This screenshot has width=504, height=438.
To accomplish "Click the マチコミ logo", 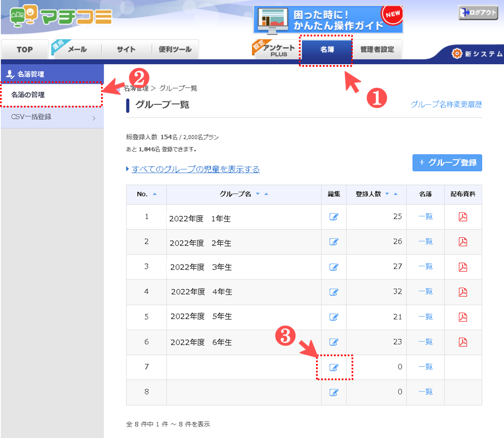I will [x=61, y=17].
